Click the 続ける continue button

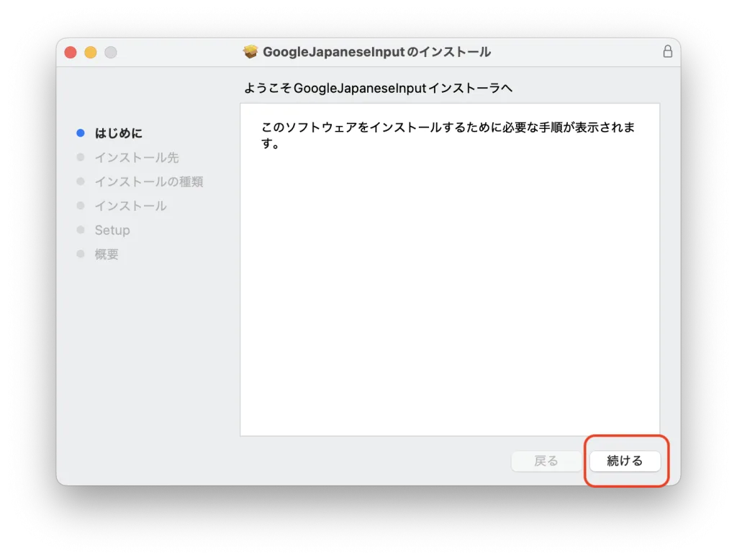(x=625, y=461)
